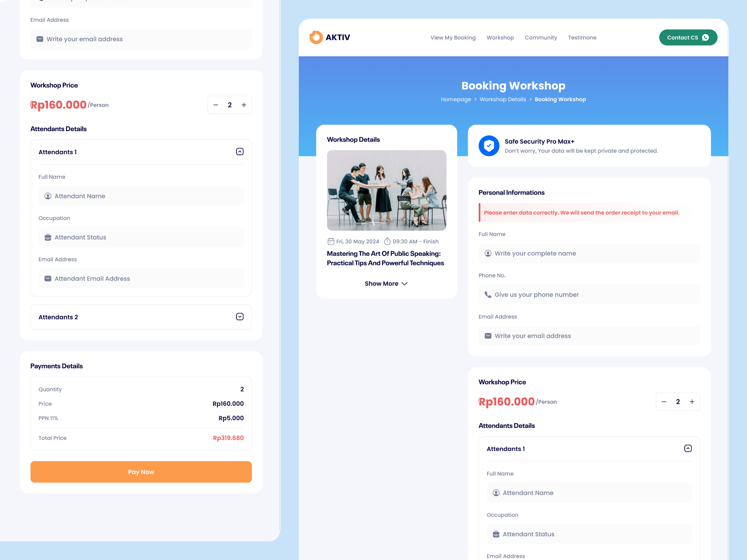747x560 pixels.
Task: Expand the Attendants 2 section
Action: pyautogui.click(x=240, y=317)
